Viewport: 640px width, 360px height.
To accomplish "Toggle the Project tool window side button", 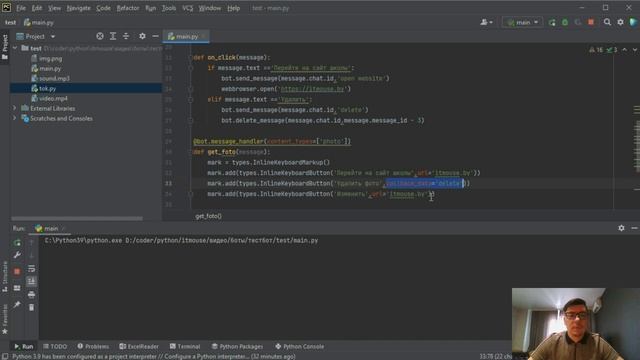I will tap(5, 47).
